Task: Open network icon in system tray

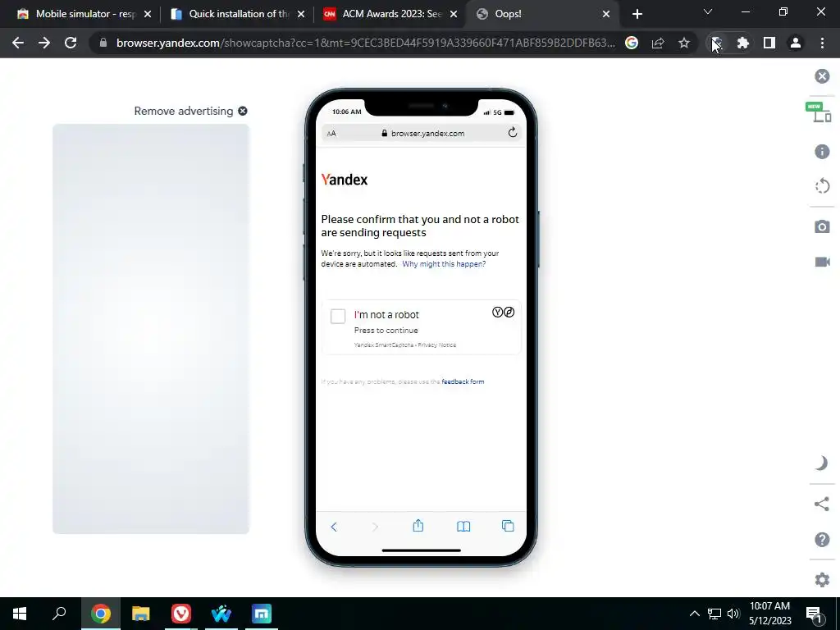Action: 714,614
